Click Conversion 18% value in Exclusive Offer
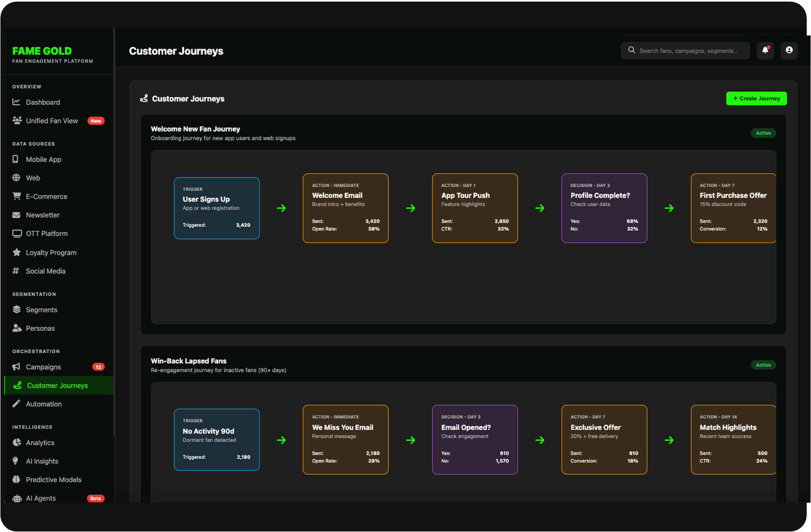The width and height of the screenshot is (811, 532). [x=633, y=461]
